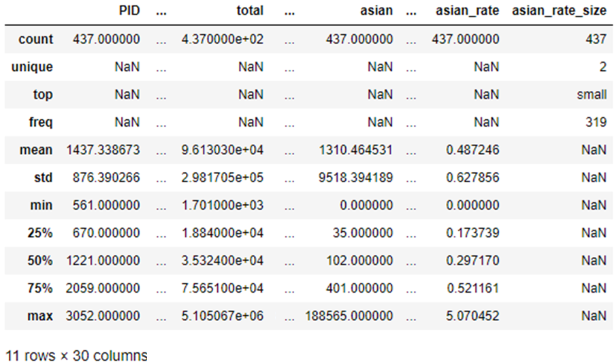Screen dimensions: 614x364
Task: Select the mean row label
Action: [36, 150]
